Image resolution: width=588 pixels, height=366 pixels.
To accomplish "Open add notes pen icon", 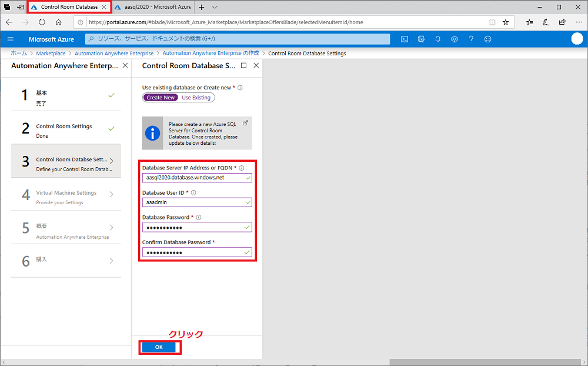I will pos(546,22).
